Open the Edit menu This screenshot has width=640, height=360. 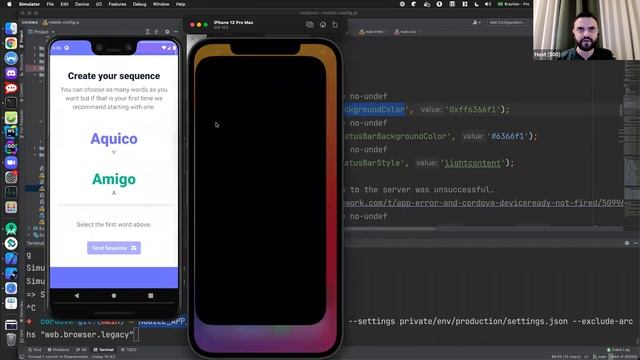pos(64,4)
